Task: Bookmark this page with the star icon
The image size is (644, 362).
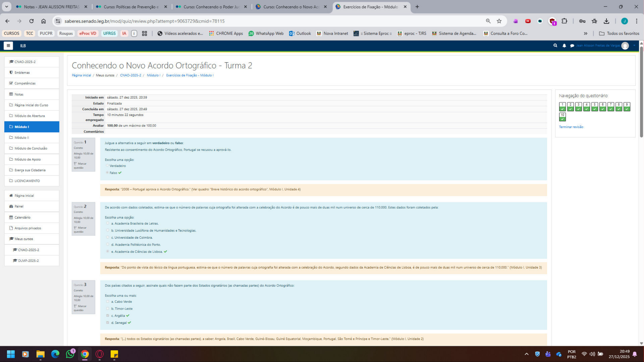Action: tap(499, 21)
